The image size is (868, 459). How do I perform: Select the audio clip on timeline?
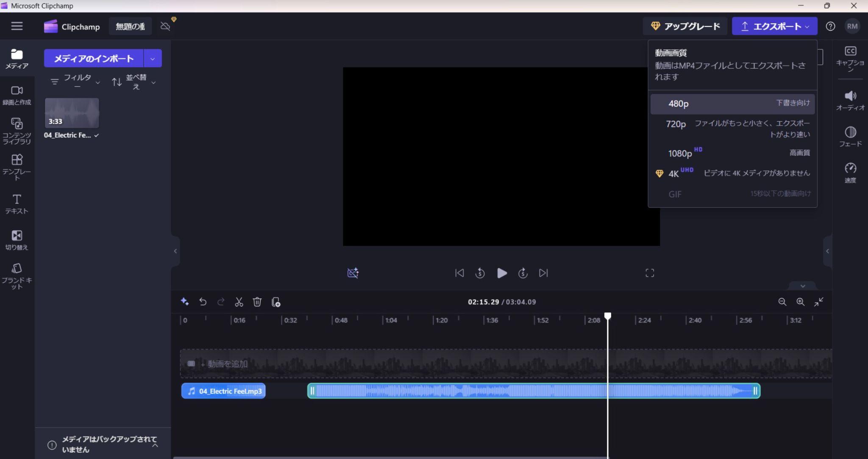click(x=534, y=391)
